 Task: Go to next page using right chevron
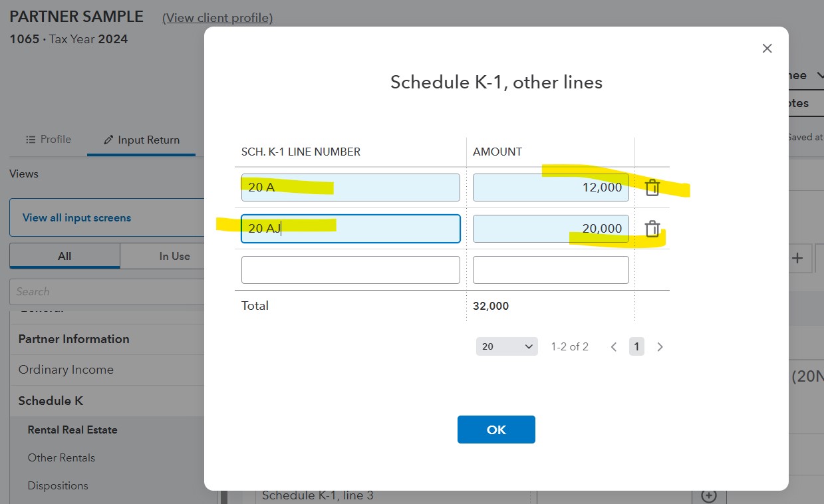click(660, 346)
